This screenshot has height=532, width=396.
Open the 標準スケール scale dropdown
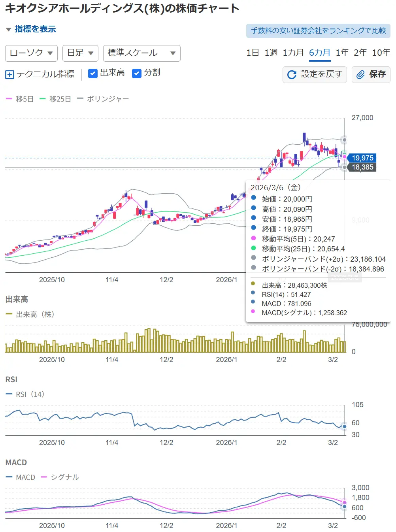[x=141, y=53]
